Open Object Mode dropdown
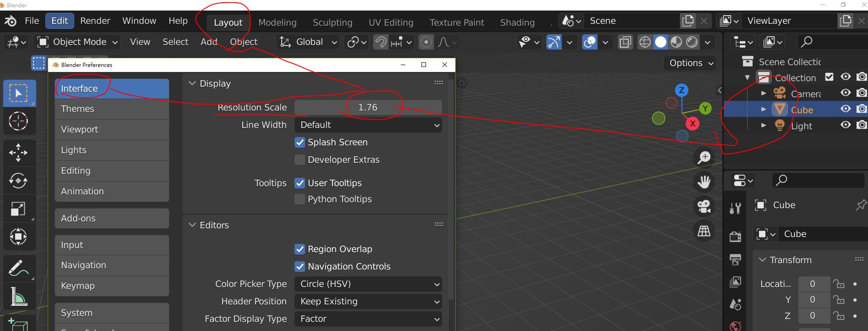This screenshot has width=868, height=331. click(x=77, y=42)
